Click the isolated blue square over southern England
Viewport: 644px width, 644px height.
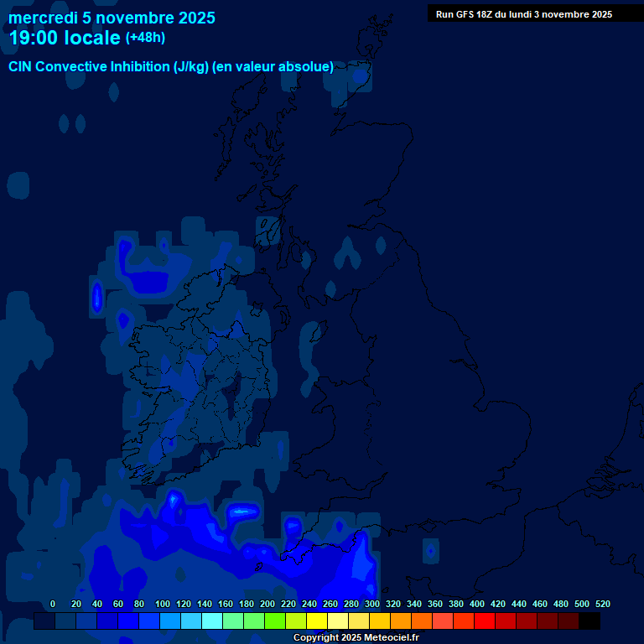coord(430,551)
